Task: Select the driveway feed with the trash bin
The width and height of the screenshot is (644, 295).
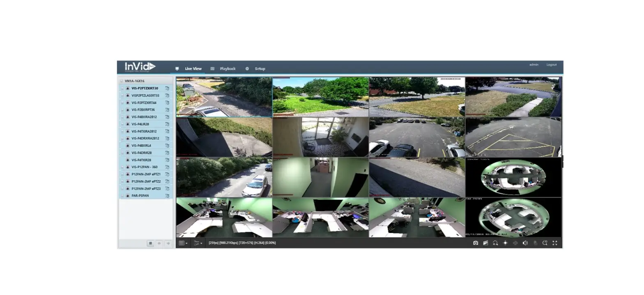Action: tap(224, 97)
